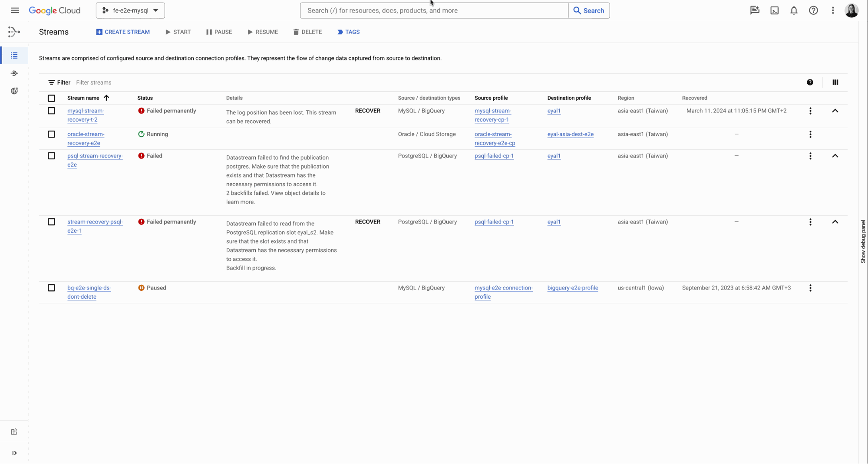Open Private connectivity from left sidebar
Viewport: 868px width, 464px height.
pos(14,91)
